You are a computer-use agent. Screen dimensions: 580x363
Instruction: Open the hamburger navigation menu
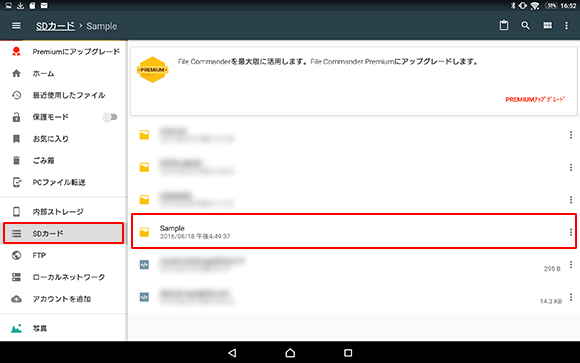16,26
